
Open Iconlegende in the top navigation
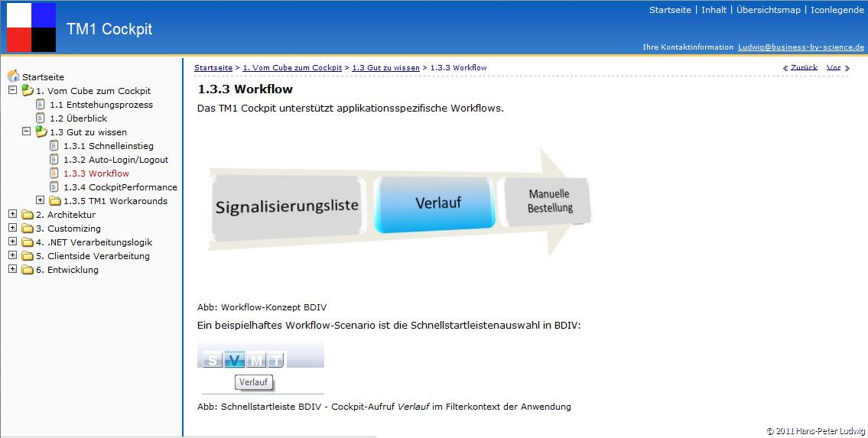click(837, 10)
